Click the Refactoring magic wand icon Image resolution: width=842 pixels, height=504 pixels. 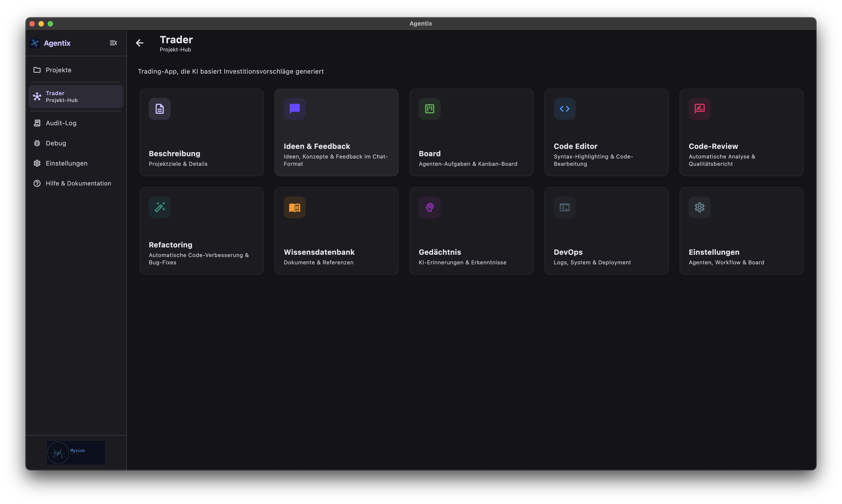[160, 207]
